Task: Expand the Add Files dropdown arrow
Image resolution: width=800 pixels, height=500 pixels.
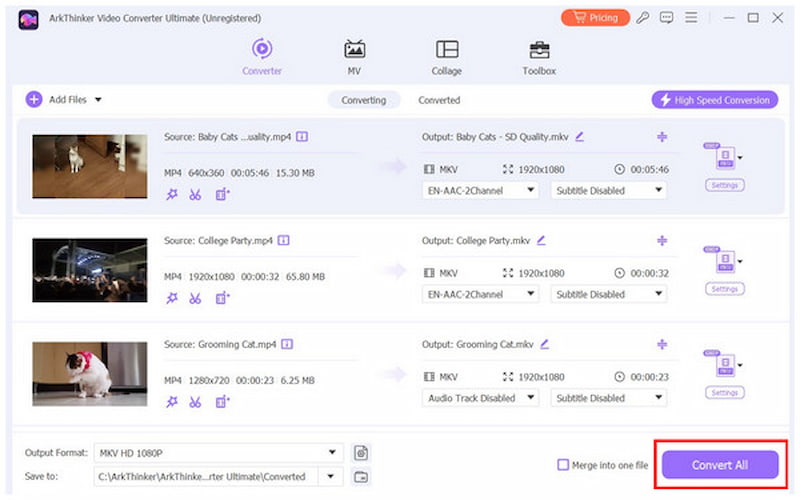Action: click(x=98, y=99)
